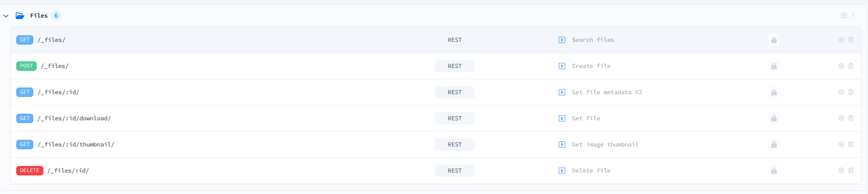The image size is (868, 194).
Task: Click the REST badge on the thumbnail row
Action: pyautogui.click(x=455, y=145)
